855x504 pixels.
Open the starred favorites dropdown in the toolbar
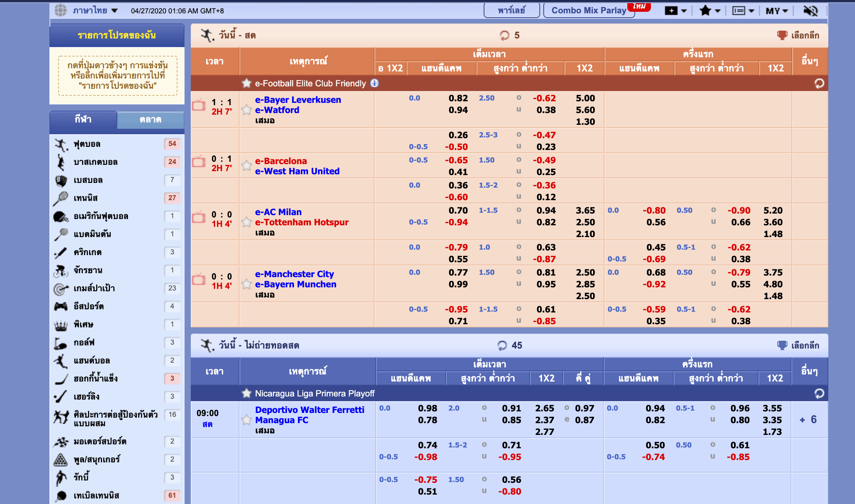pyautogui.click(x=709, y=11)
